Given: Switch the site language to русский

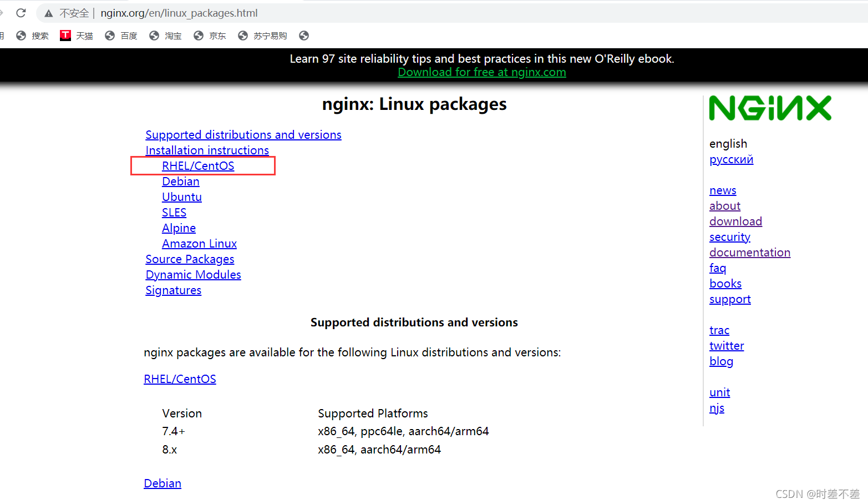Looking at the screenshot, I should click(x=731, y=159).
